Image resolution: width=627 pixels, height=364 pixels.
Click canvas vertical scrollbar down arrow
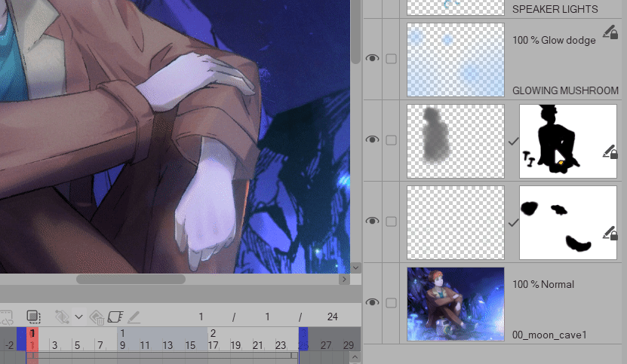tap(355, 268)
